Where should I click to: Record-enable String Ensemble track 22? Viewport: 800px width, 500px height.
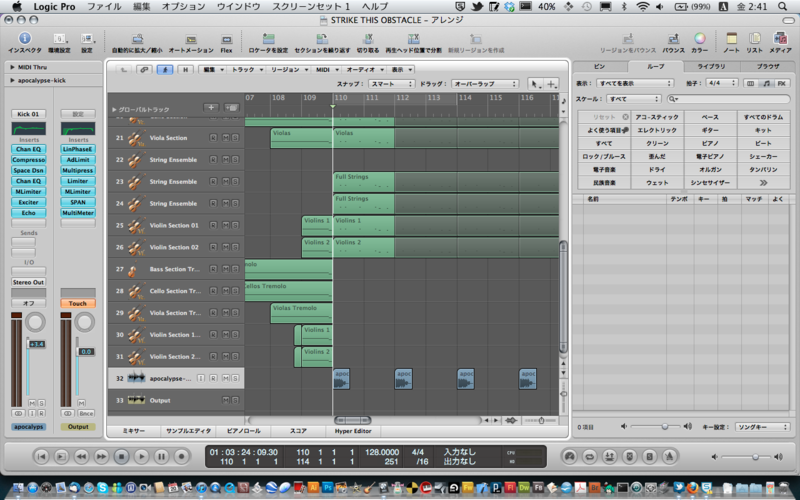213,160
